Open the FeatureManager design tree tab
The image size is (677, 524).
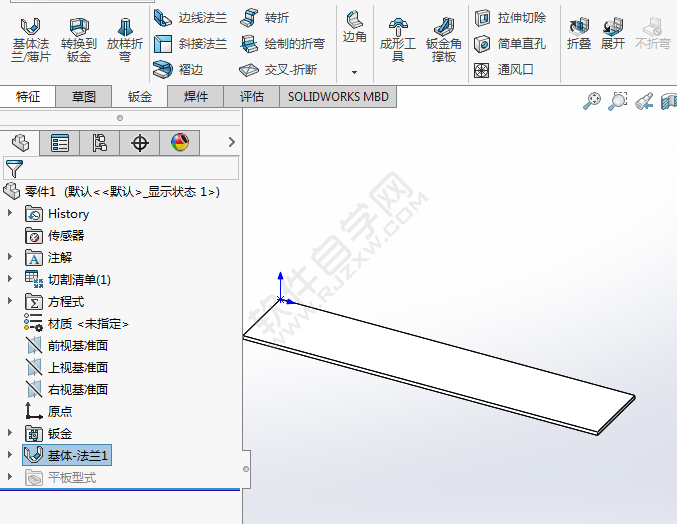(20, 143)
